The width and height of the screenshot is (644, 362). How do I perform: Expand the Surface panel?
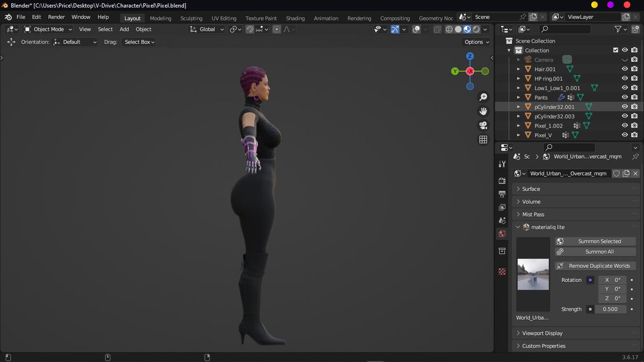tap(576, 189)
